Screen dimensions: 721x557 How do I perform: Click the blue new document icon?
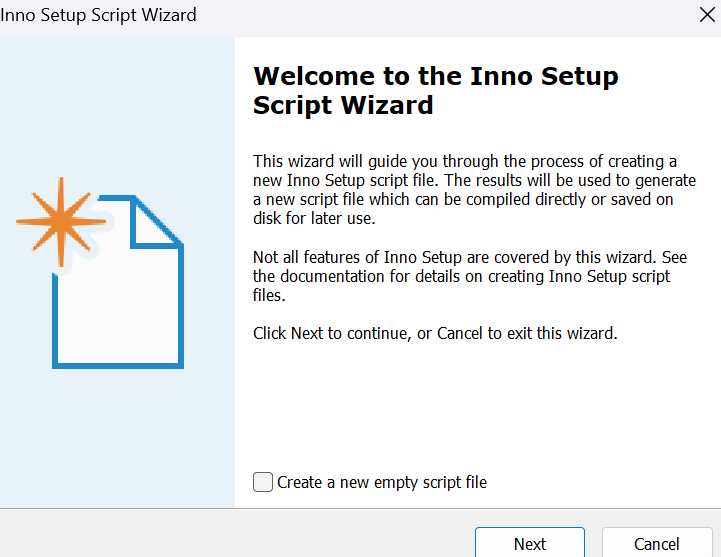point(118,281)
